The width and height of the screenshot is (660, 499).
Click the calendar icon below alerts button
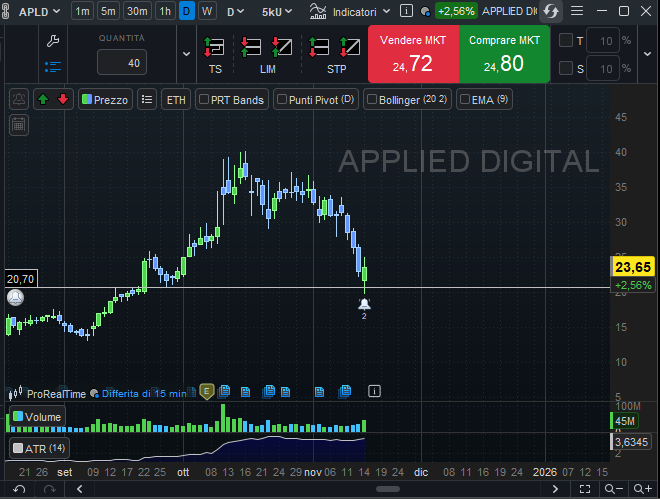point(18,125)
